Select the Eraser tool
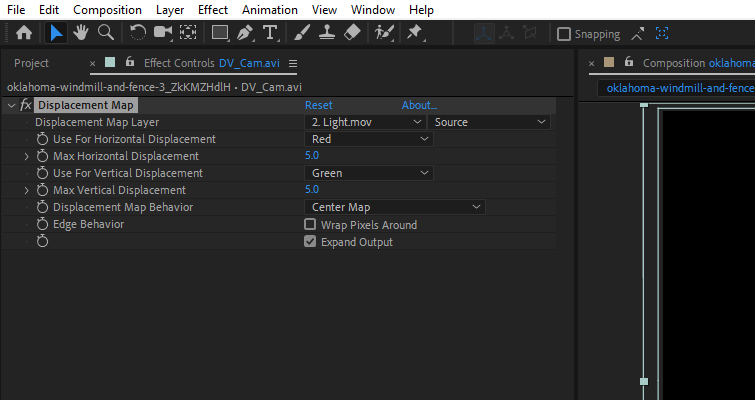The height and width of the screenshot is (400, 755). coord(351,33)
